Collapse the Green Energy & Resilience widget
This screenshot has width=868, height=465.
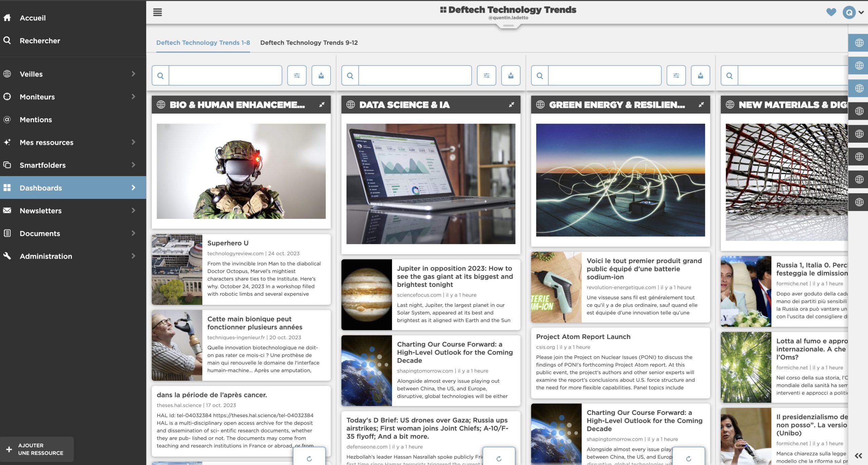click(701, 105)
